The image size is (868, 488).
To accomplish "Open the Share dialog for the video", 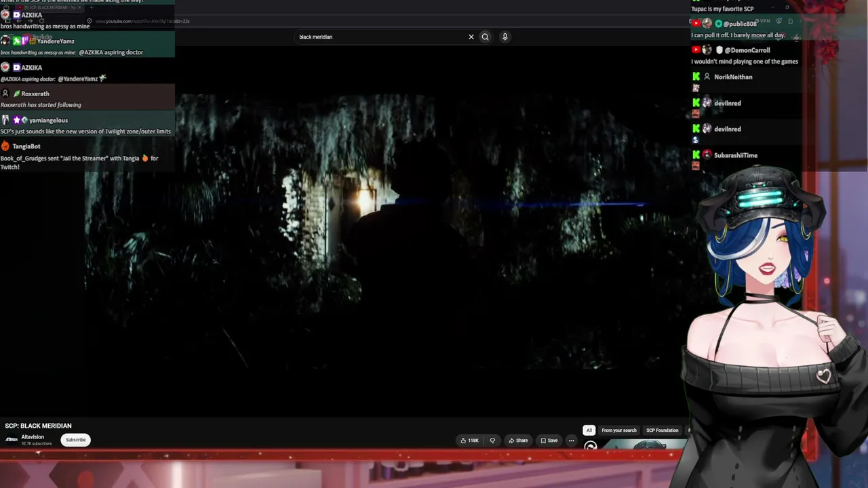I will 518,441.
